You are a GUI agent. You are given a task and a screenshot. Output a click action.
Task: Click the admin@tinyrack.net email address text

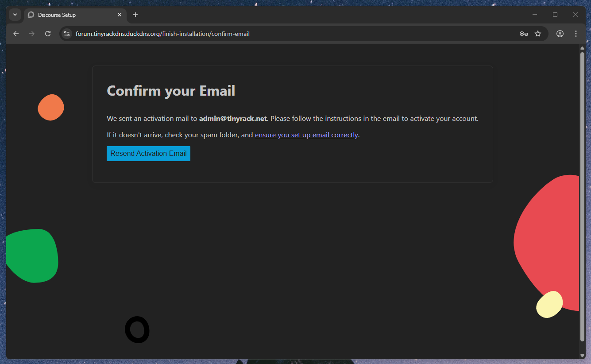(233, 119)
